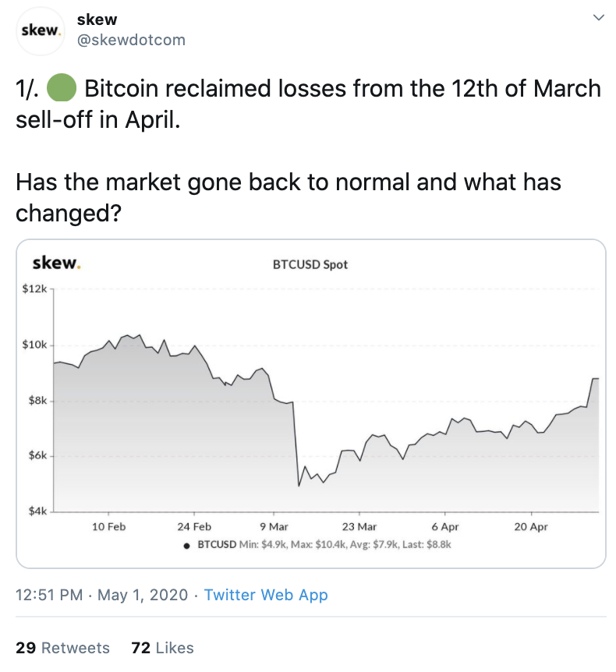This screenshot has width=616, height=672.
Task: Click the 10 Feb date axis label
Action: point(108,527)
